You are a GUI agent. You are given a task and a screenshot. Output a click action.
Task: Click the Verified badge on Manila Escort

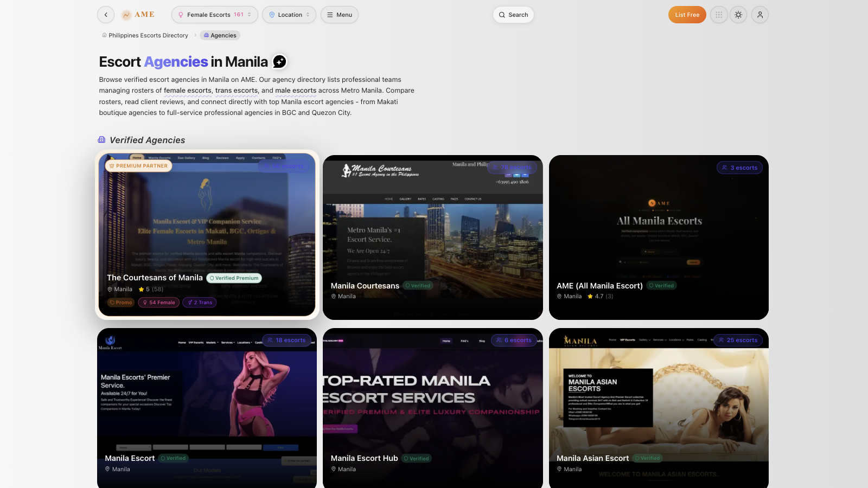pos(174,458)
